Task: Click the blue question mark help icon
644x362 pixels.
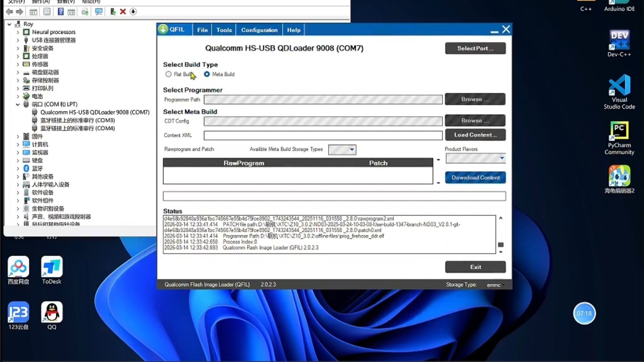Action: 60,12
